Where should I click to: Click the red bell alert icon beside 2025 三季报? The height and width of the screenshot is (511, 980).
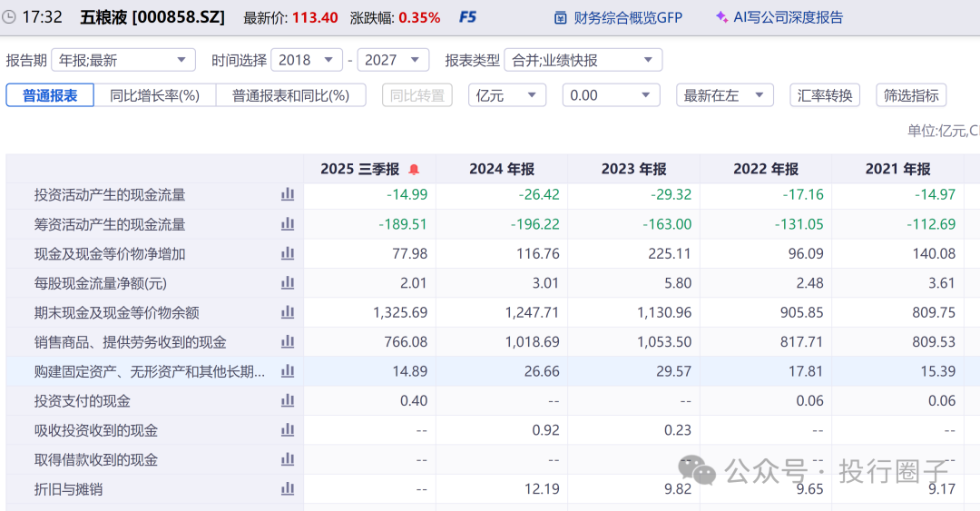pyautogui.click(x=414, y=170)
